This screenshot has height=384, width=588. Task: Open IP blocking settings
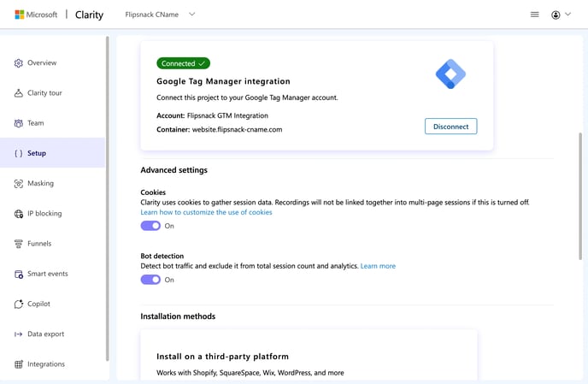click(52, 214)
